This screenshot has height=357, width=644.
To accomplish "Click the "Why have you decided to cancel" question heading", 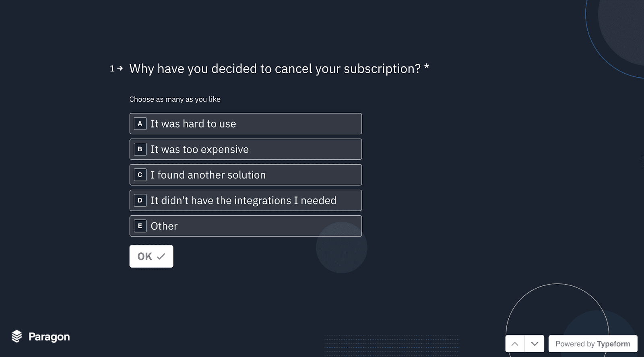I will (275, 69).
